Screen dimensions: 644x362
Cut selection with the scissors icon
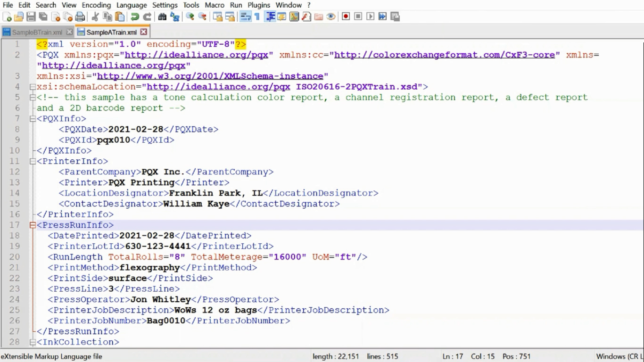tap(95, 16)
